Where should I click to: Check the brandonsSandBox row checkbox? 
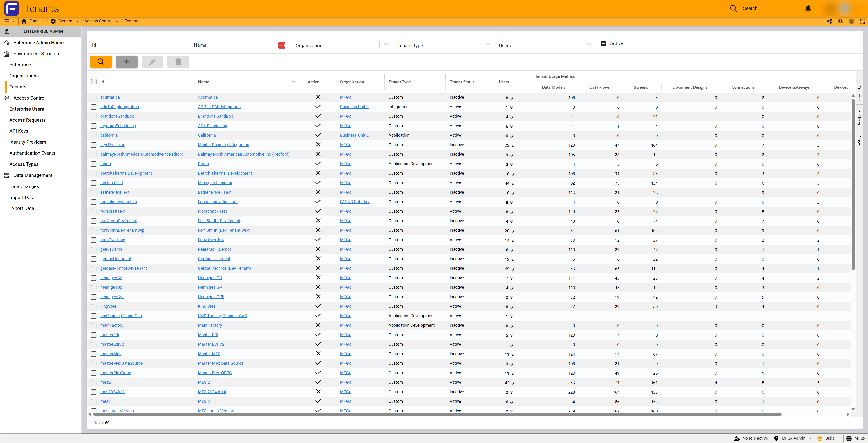(94, 116)
